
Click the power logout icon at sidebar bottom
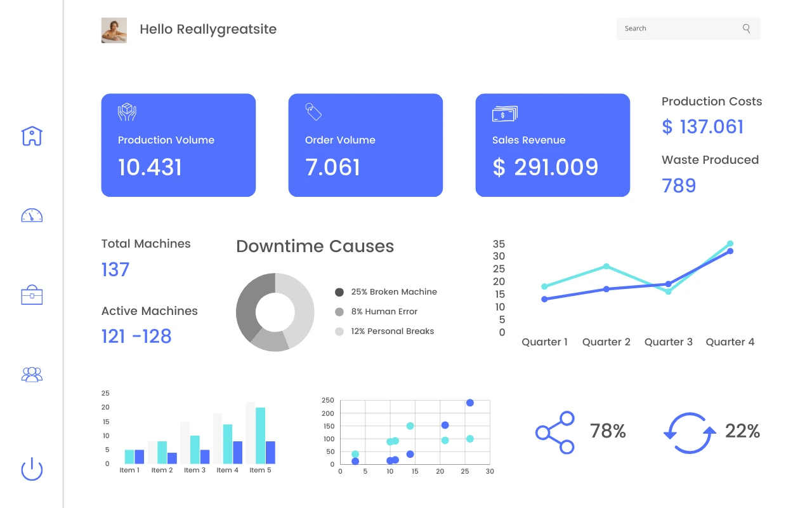click(32, 469)
